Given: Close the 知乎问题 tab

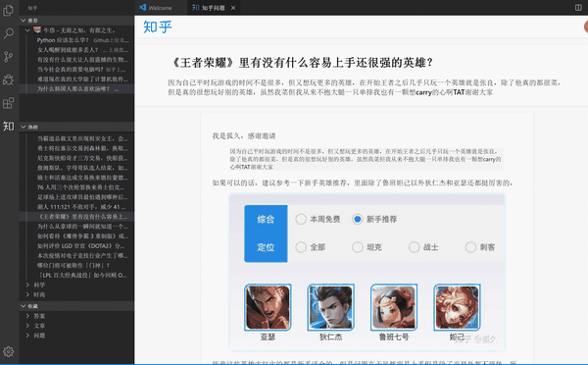Looking at the screenshot, I should point(233,8).
